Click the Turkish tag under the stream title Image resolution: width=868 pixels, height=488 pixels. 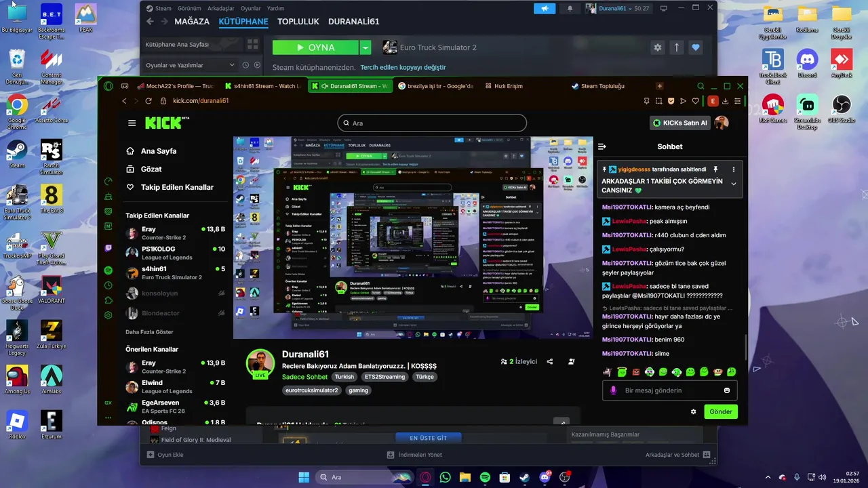pyautogui.click(x=344, y=377)
